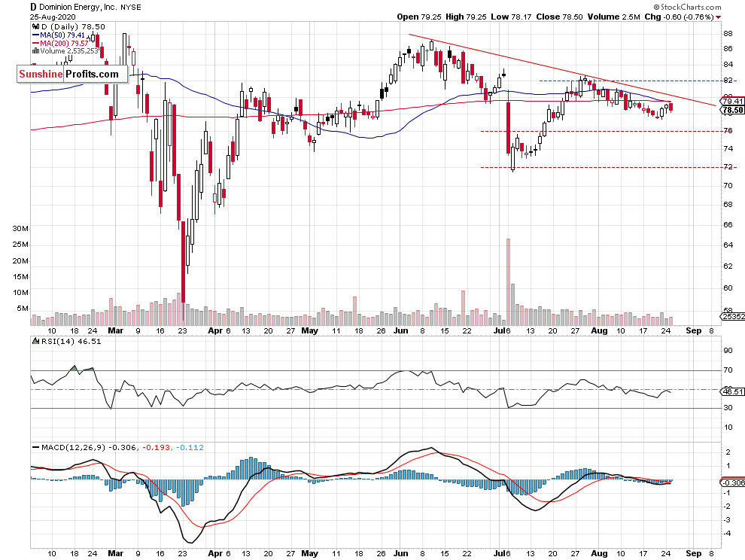Click the volume bars icon in legend
Viewport: 745px width, 560px height.
tap(35, 51)
